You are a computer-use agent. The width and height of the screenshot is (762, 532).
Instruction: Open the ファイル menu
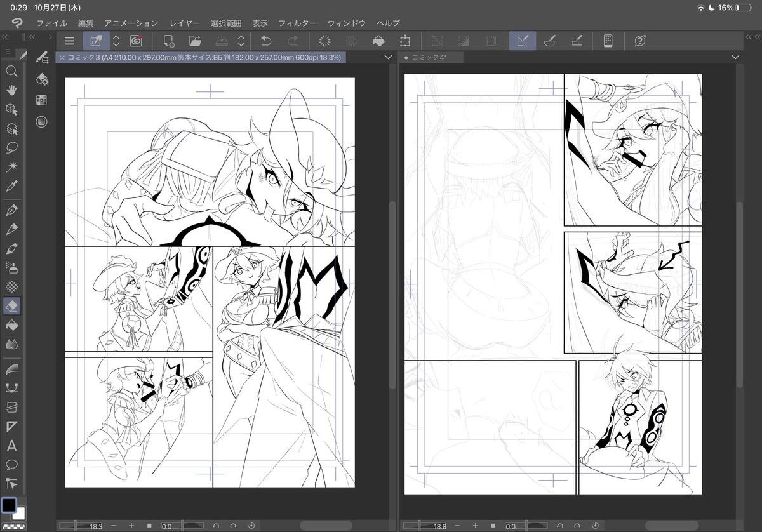pyautogui.click(x=52, y=23)
